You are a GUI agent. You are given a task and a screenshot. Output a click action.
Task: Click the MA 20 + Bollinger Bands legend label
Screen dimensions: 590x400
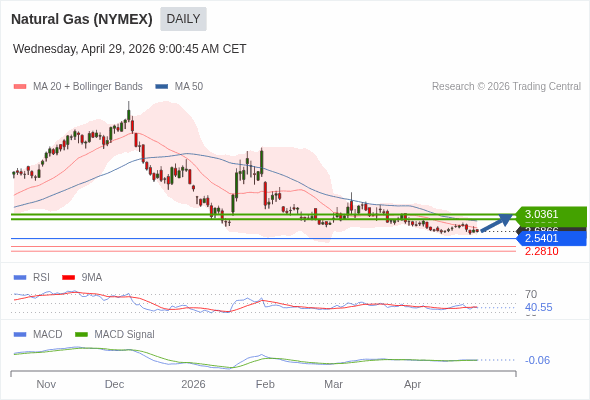click(x=88, y=87)
